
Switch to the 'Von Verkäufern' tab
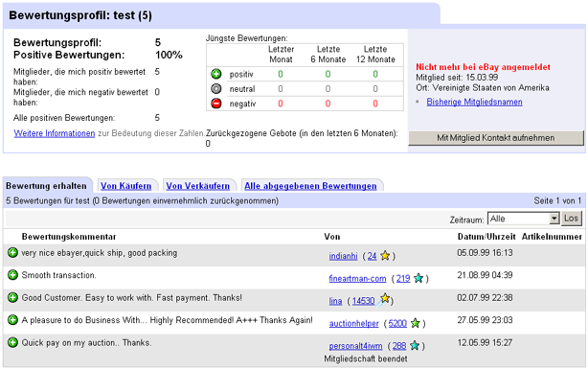[198, 186]
